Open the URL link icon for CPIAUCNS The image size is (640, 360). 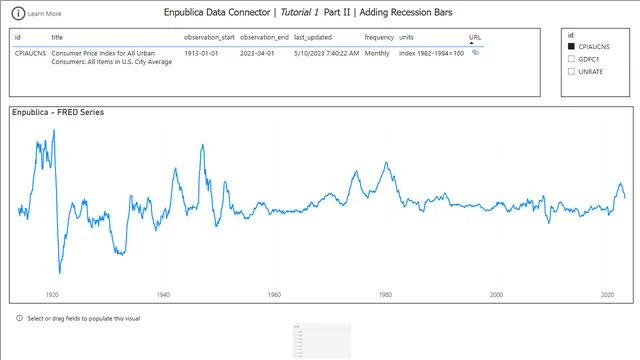475,53
